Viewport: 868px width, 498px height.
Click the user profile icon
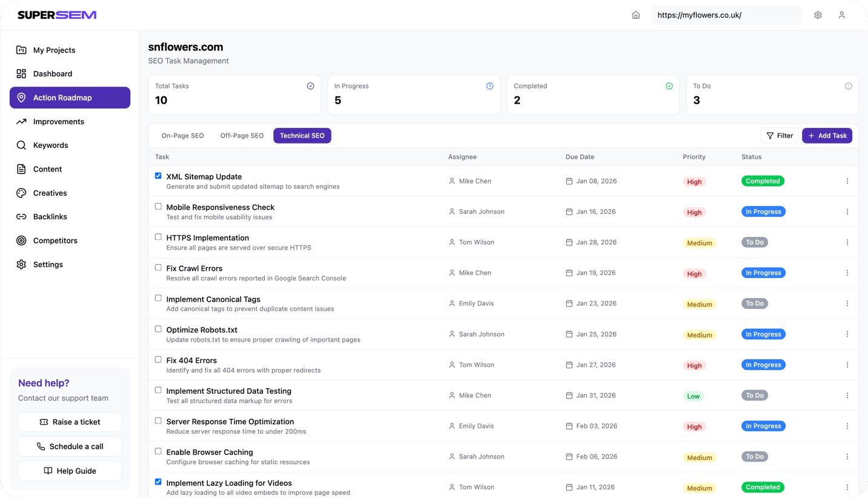pyautogui.click(x=842, y=15)
